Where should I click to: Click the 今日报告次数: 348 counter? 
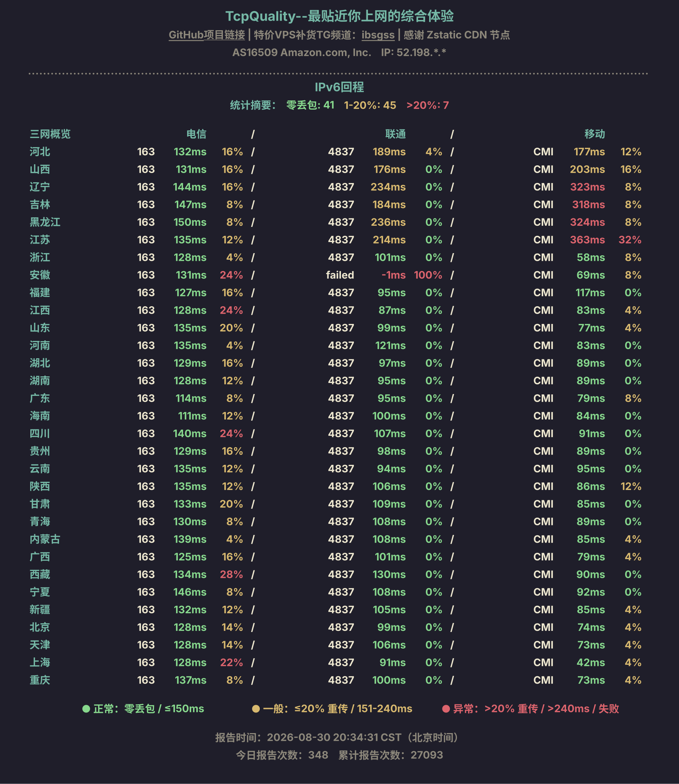click(282, 755)
